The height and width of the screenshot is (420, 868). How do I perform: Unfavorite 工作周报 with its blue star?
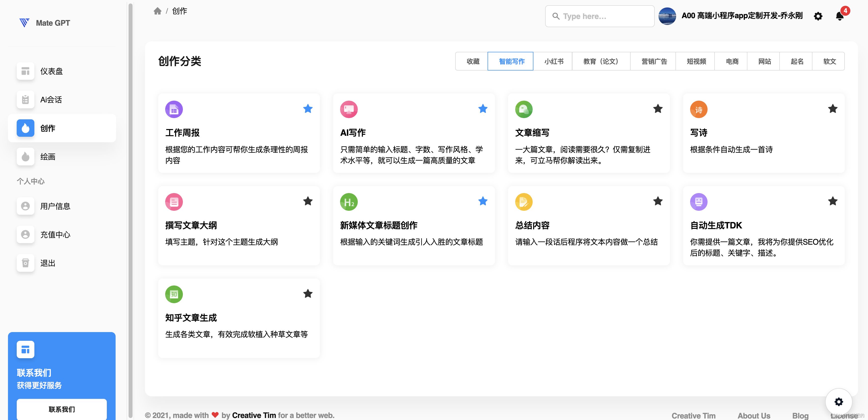(x=308, y=108)
